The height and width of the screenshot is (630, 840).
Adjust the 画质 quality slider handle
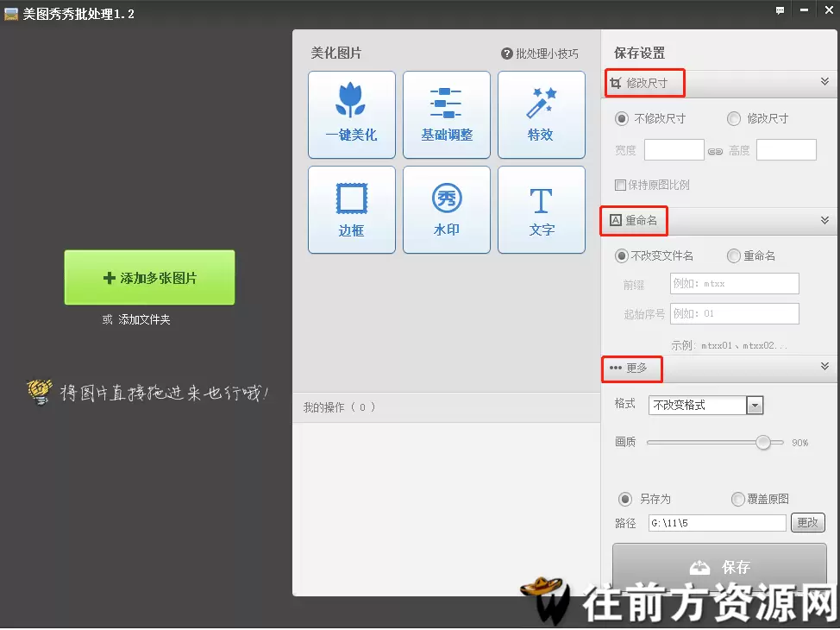point(763,443)
